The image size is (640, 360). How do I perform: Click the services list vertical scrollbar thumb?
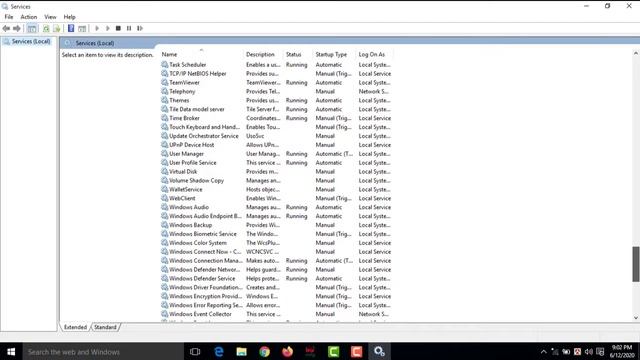tap(636, 264)
